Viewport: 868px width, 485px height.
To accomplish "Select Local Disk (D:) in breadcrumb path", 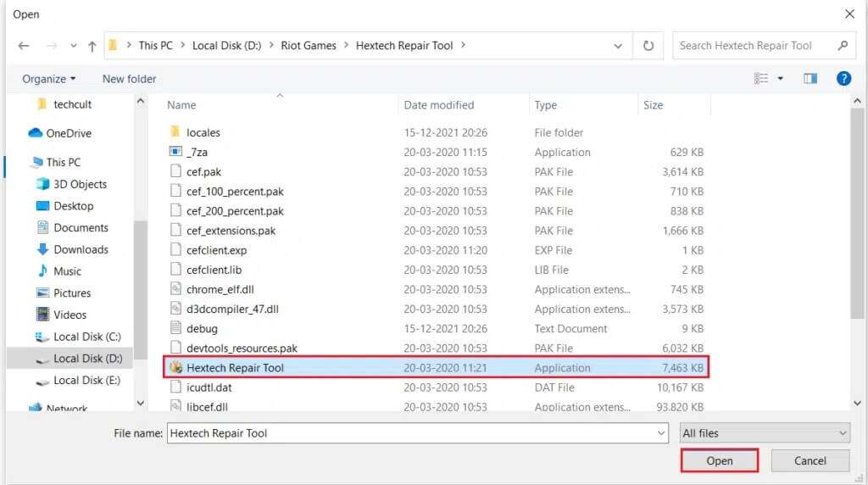I will point(226,46).
